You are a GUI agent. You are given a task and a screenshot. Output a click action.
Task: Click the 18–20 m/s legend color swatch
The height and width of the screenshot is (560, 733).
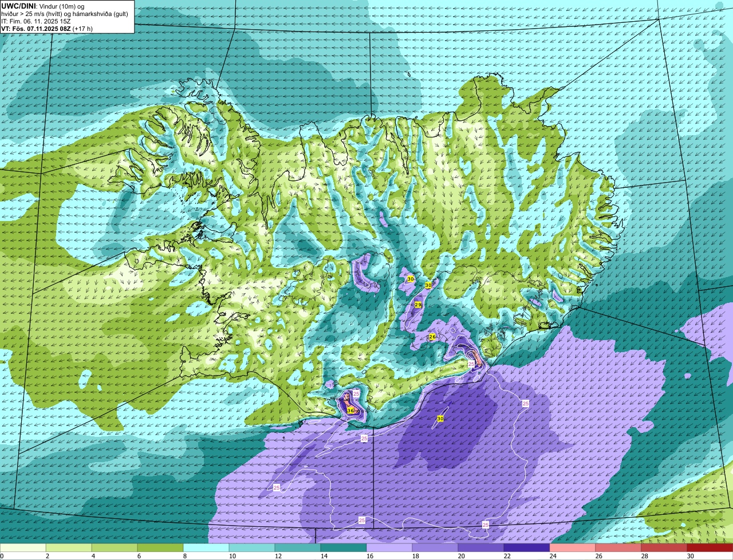point(435,548)
